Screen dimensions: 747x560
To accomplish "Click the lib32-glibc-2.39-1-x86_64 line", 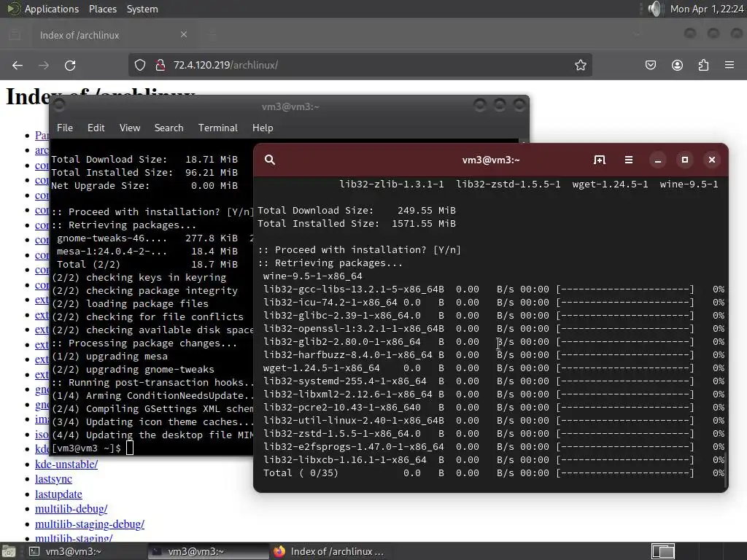I will coord(494,316).
